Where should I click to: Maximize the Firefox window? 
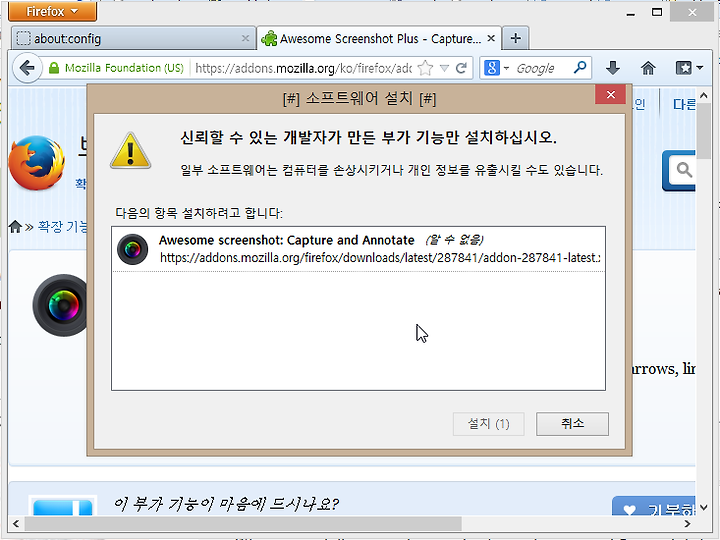click(x=657, y=12)
